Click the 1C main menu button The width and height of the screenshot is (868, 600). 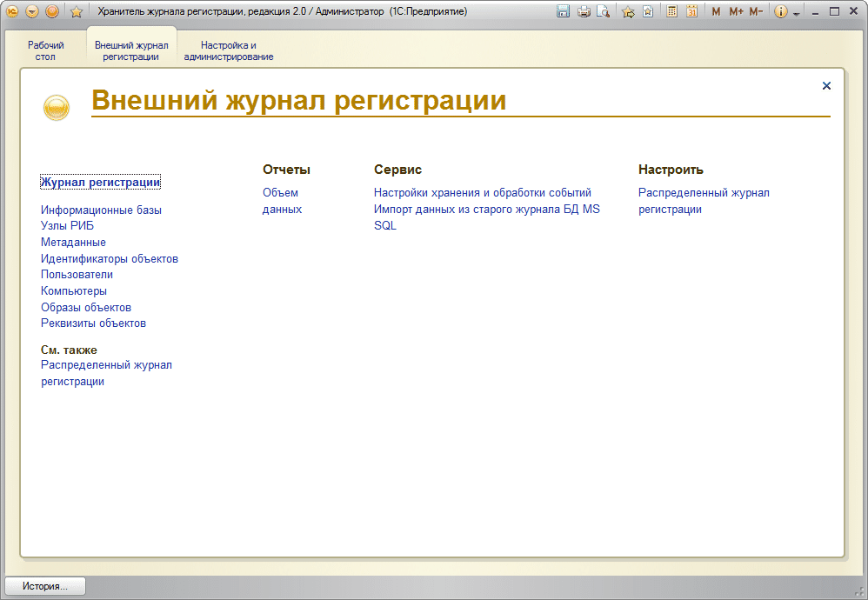pyautogui.click(x=11, y=11)
